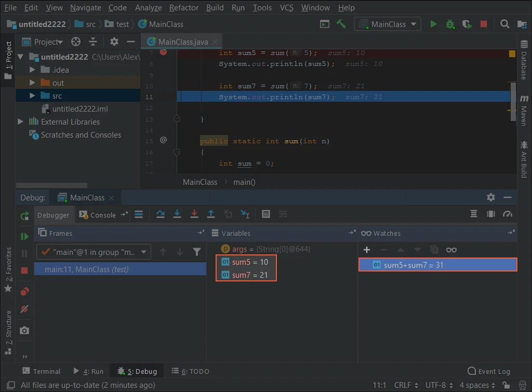Expand the src folder
The height and width of the screenshot is (392, 532).
point(32,96)
